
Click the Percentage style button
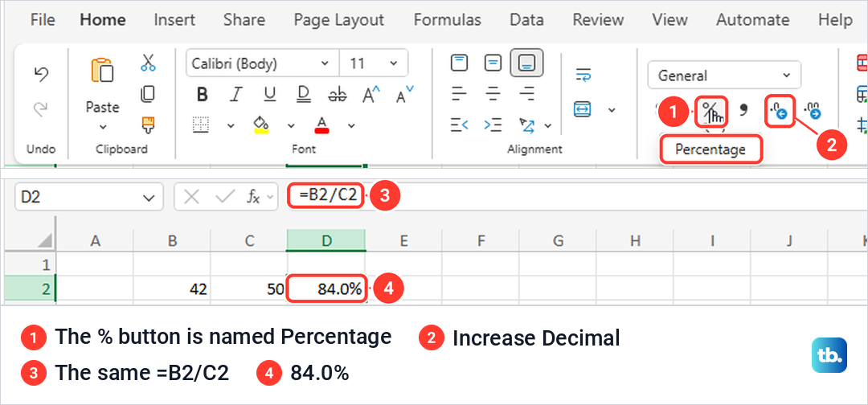point(710,112)
